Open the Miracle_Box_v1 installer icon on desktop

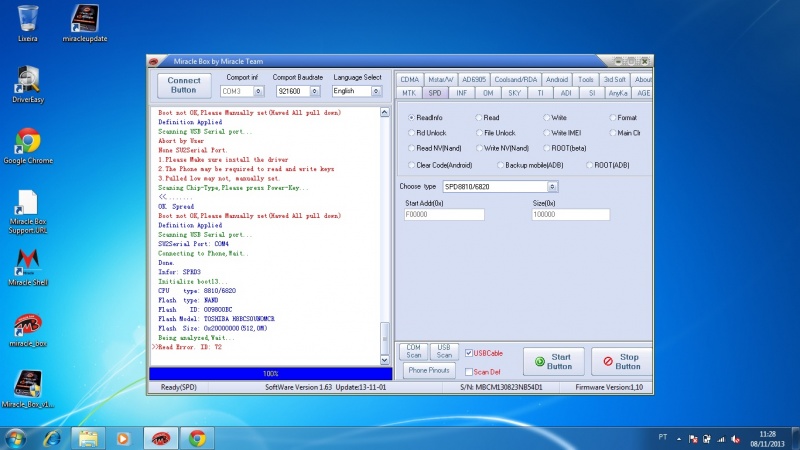pyautogui.click(x=28, y=389)
